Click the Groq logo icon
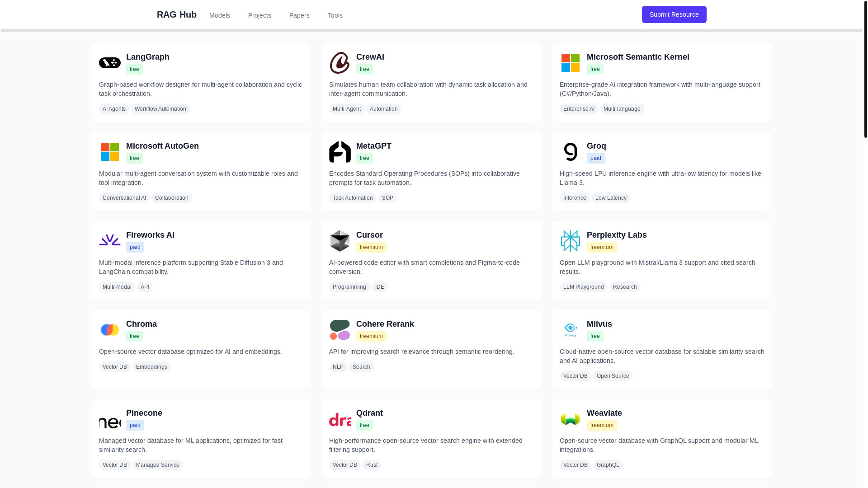This screenshot has height=488, width=868. click(x=571, y=152)
